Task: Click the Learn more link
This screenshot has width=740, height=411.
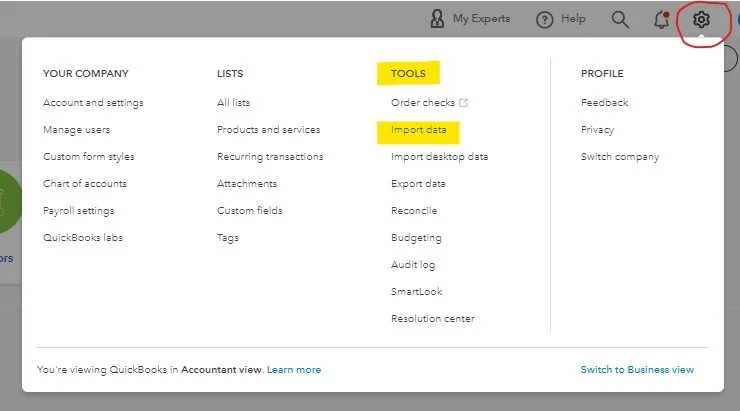Action: tap(294, 369)
